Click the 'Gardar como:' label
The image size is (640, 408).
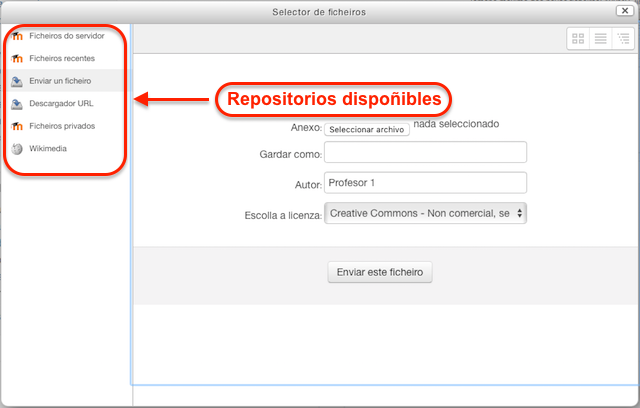(291, 154)
